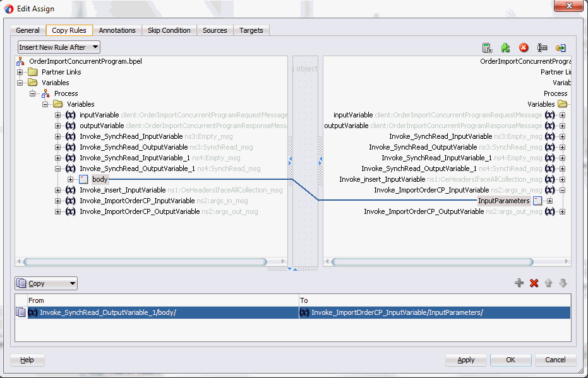This screenshot has height=378, width=588.
Task: Open the Skip Condition tab
Action: (169, 30)
